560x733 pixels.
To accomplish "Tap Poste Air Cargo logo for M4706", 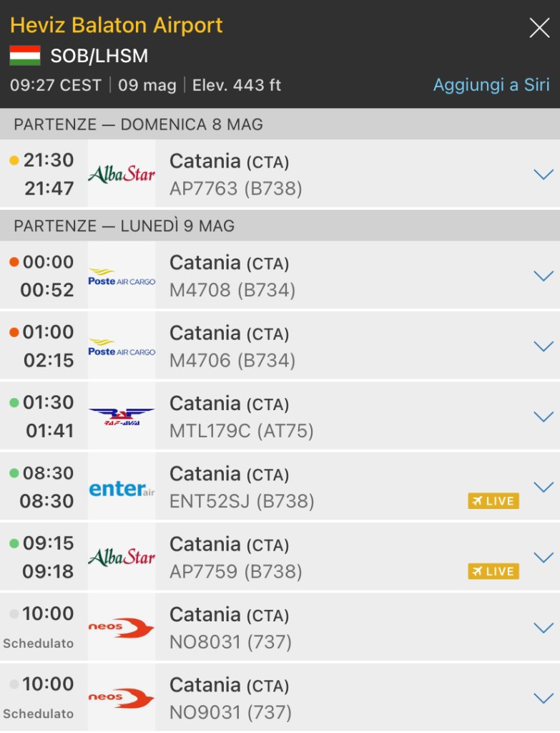I will (122, 346).
